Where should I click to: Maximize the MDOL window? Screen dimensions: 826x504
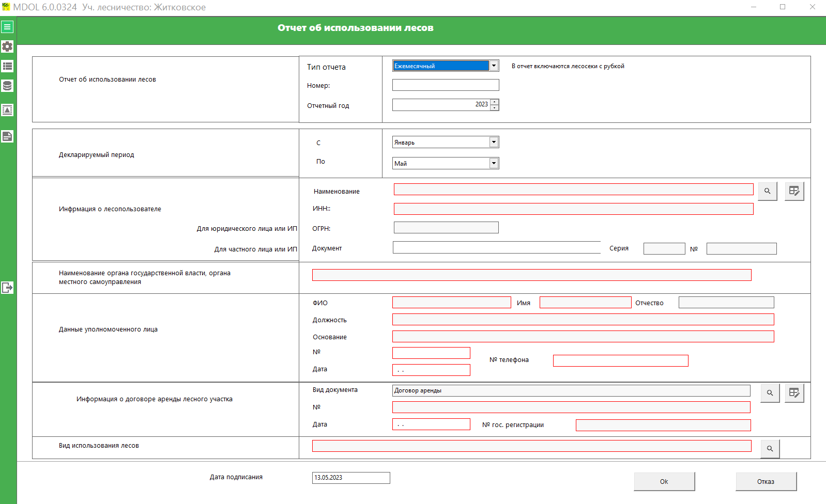(783, 7)
